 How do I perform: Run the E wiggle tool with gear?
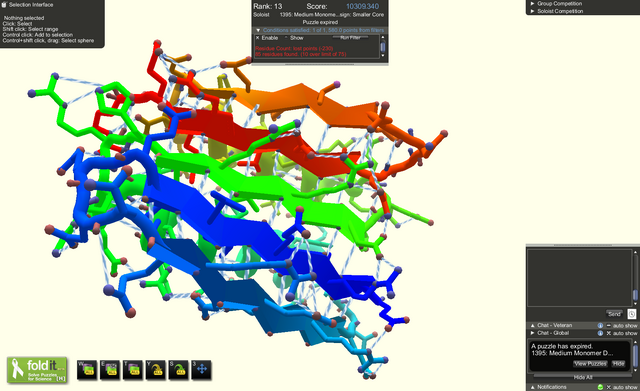click(x=110, y=370)
